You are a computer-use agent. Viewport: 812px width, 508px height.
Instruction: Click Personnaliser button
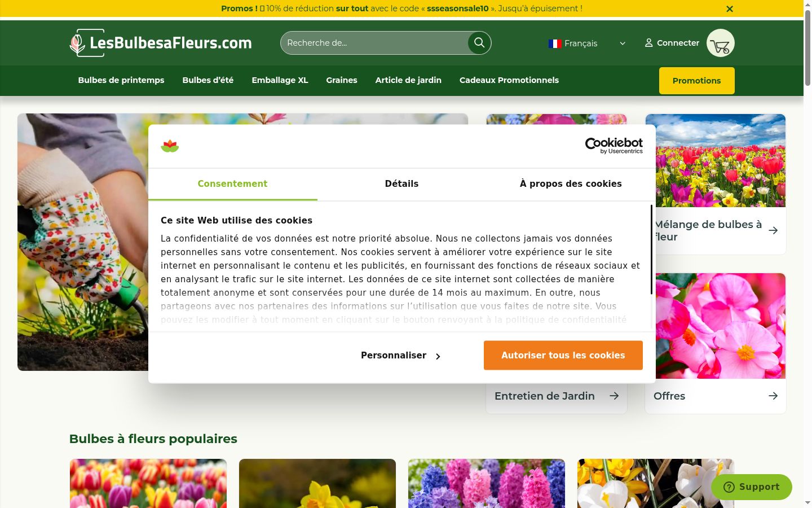coord(400,356)
